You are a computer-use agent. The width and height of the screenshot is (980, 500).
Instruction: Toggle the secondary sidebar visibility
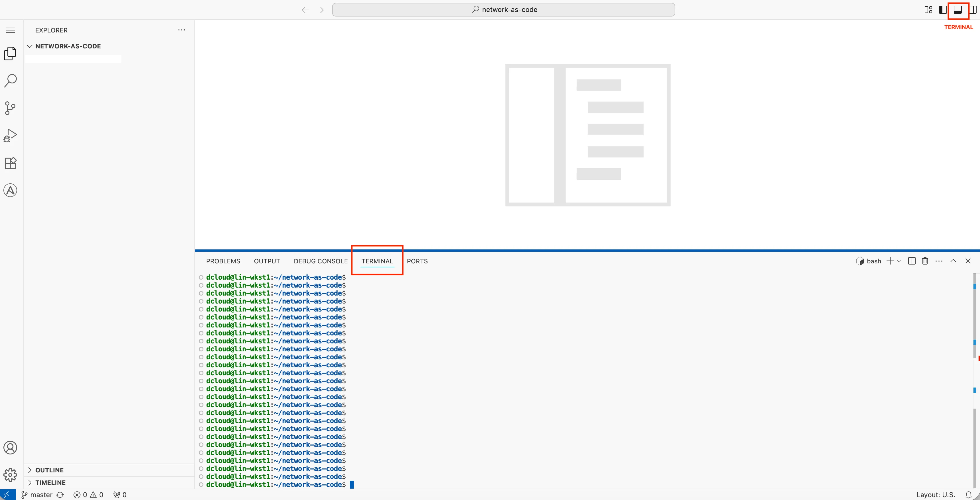(973, 9)
